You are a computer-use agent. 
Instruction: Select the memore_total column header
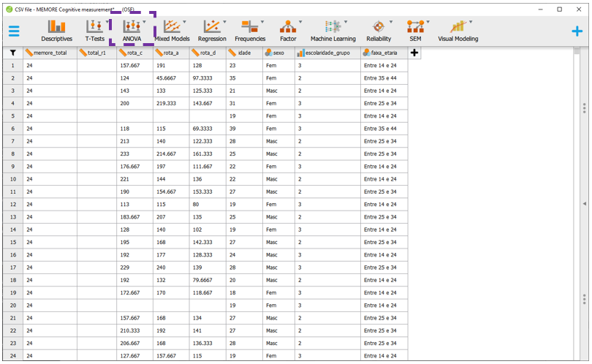coord(50,53)
